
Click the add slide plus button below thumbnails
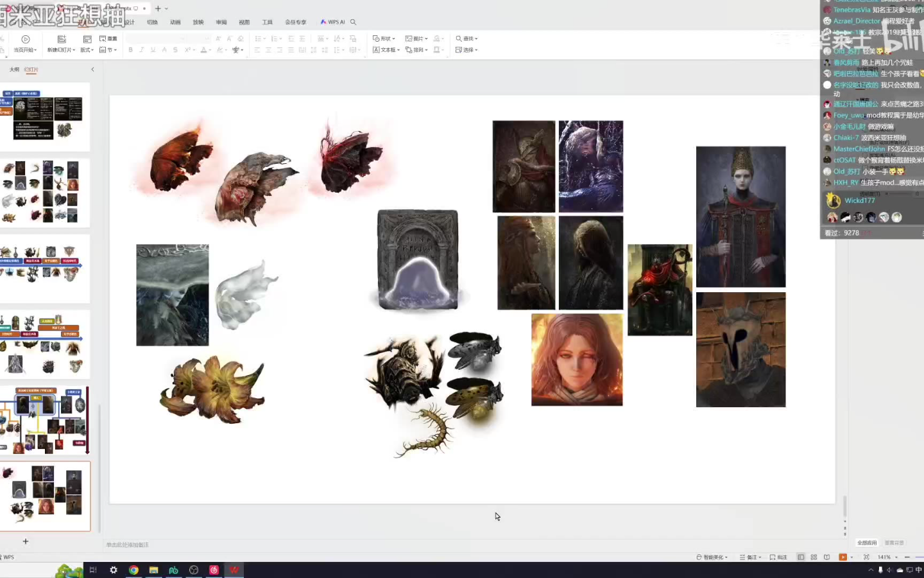click(26, 541)
